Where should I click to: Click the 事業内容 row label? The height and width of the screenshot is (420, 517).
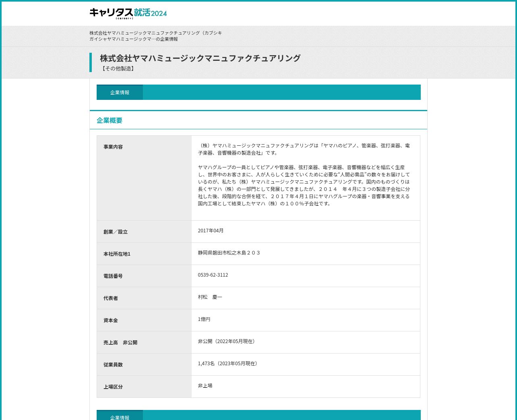click(113, 147)
